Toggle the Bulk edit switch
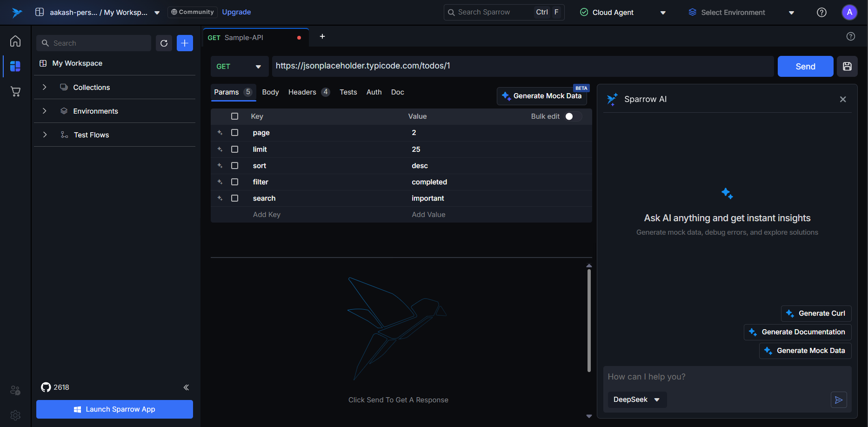The image size is (868, 427). (x=573, y=116)
